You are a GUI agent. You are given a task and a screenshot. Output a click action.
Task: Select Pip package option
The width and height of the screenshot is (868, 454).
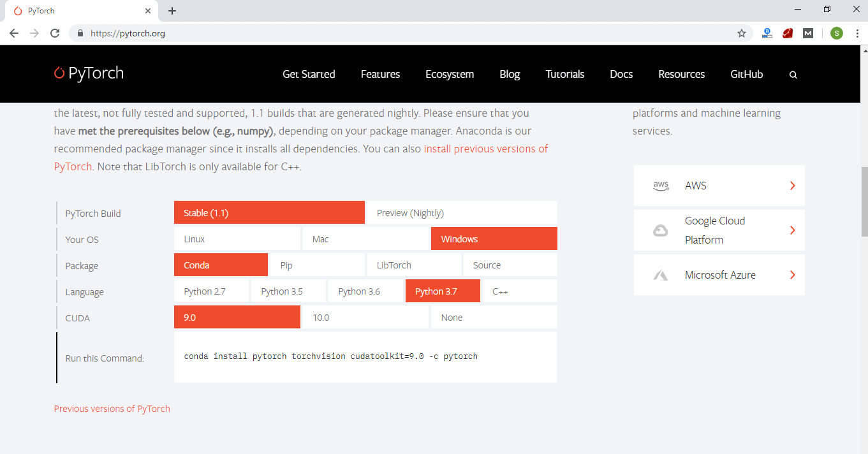pos(318,265)
